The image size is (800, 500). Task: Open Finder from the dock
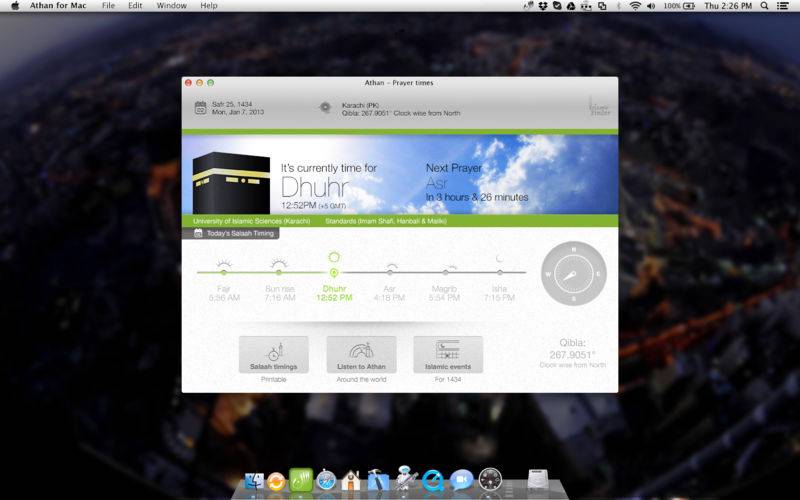[x=254, y=481]
